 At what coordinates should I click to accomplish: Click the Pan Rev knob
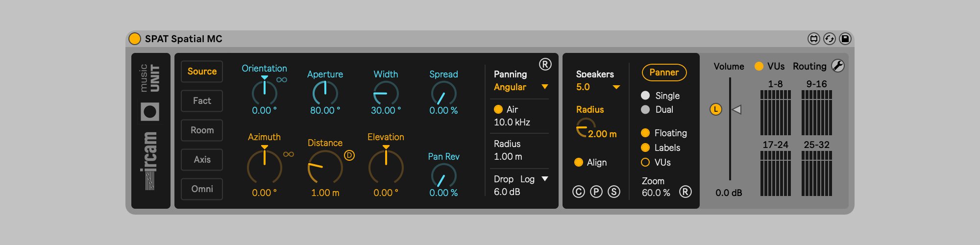tap(444, 175)
